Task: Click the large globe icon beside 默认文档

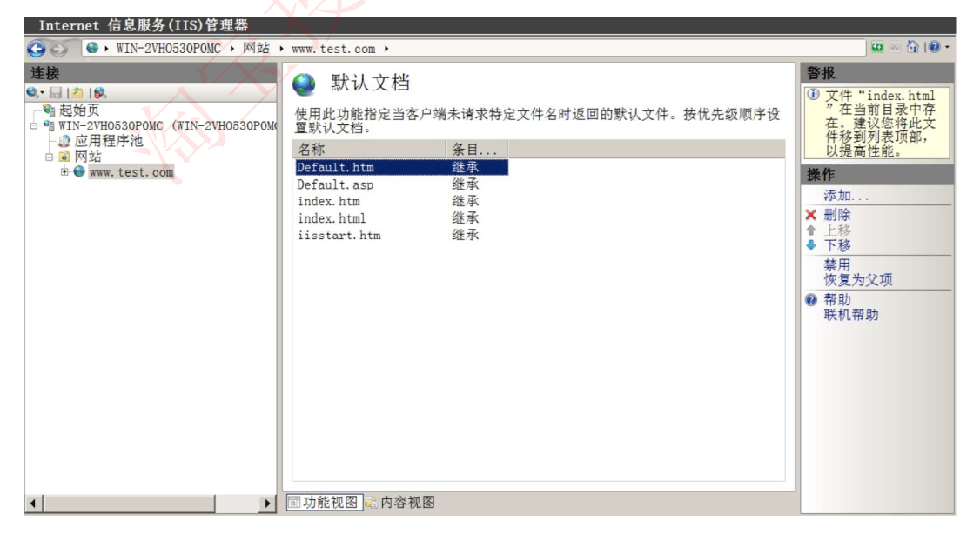Action: coord(305,84)
